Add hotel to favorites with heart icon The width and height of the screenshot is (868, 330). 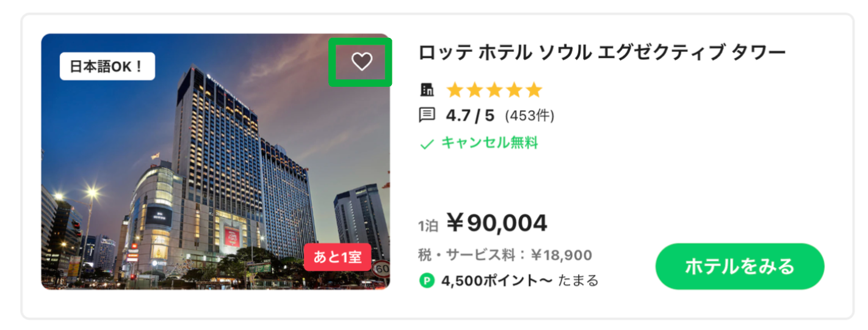tap(361, 61)
